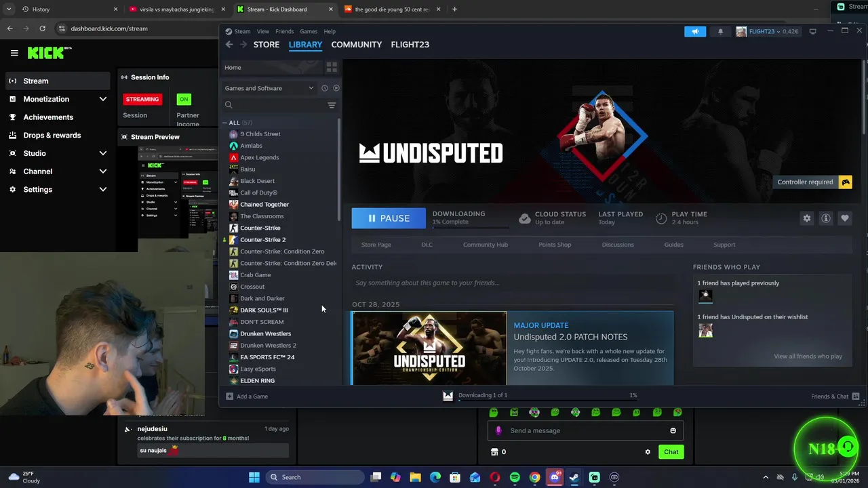This screenshot has width=868, height=488.
Task: Open emoji picker in Kick chat box
Action: (673, 430)
